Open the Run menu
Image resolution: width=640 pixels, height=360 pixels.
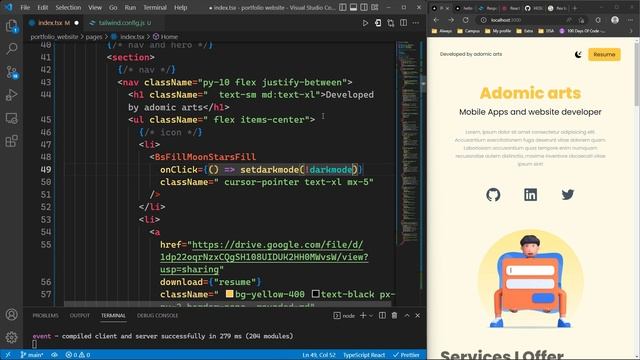click(x=130, y=7)
